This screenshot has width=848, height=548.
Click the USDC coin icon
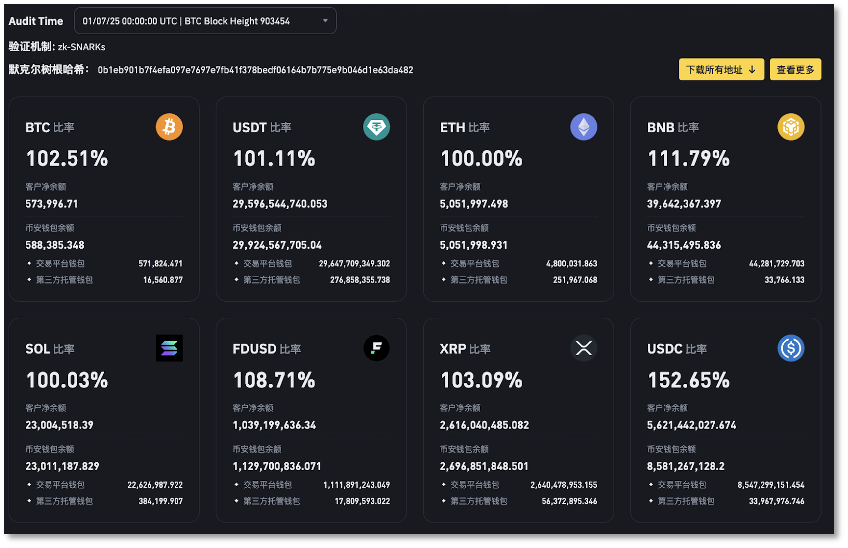click(791, 348)
